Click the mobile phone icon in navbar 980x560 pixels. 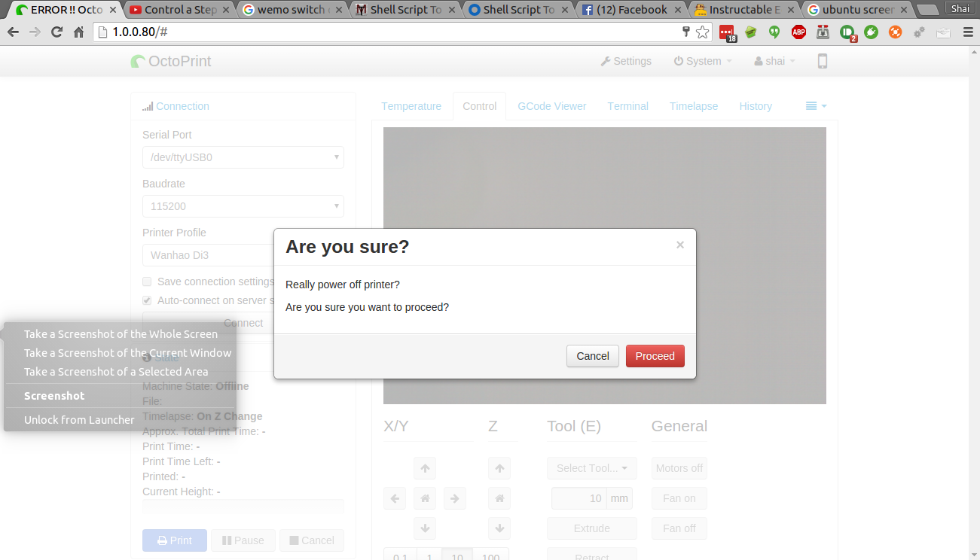822,61
